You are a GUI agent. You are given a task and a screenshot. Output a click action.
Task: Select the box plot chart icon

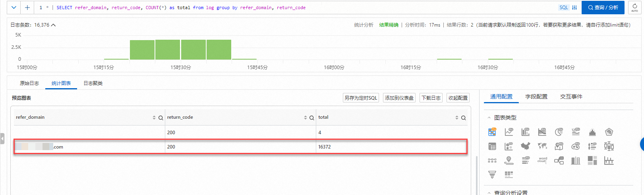pyautogui.click(x=609, y=146)
